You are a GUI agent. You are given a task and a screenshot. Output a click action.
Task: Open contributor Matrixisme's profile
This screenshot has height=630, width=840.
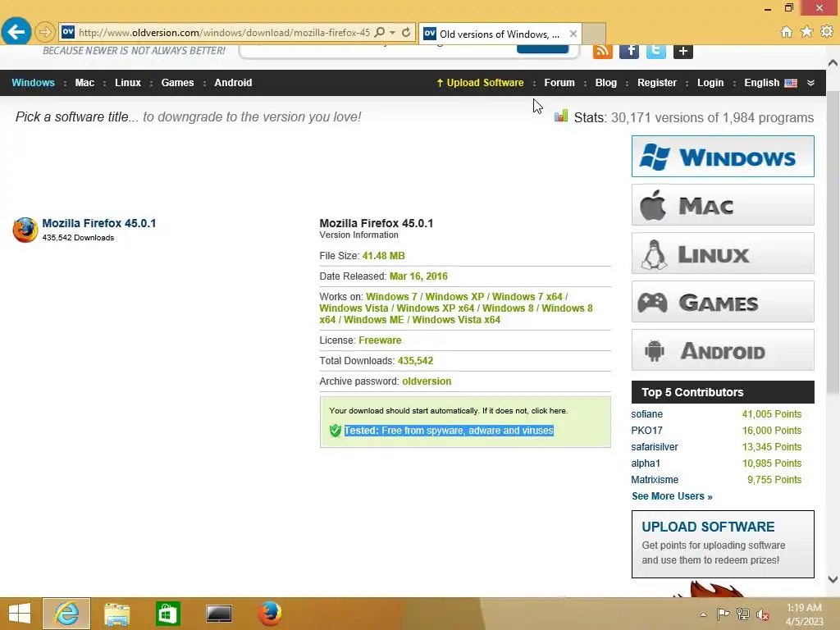655,480
